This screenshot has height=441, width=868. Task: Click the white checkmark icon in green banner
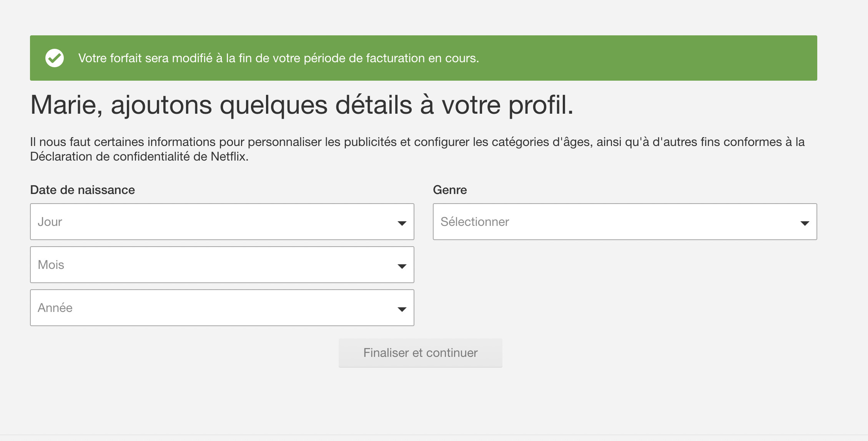55,58
